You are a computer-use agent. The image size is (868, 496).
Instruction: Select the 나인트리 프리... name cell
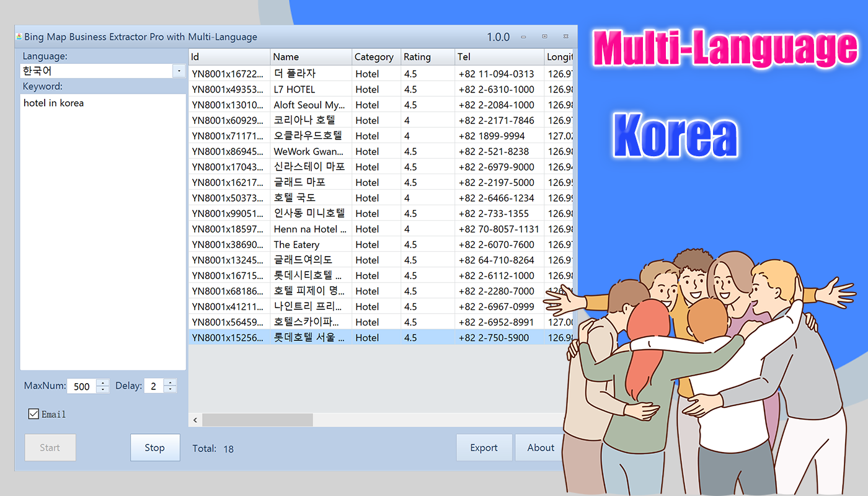pyautogui.click(x=311, y=306)
